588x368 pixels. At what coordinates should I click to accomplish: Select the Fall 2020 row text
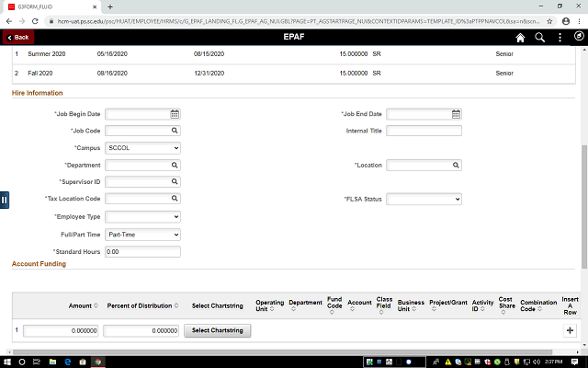40,73
